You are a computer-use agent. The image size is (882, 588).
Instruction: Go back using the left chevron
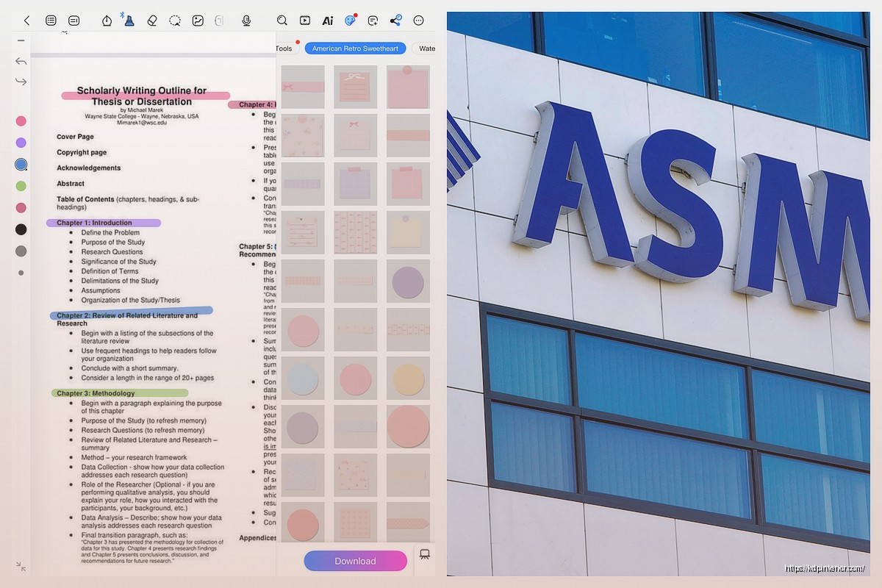coord(27,21)
